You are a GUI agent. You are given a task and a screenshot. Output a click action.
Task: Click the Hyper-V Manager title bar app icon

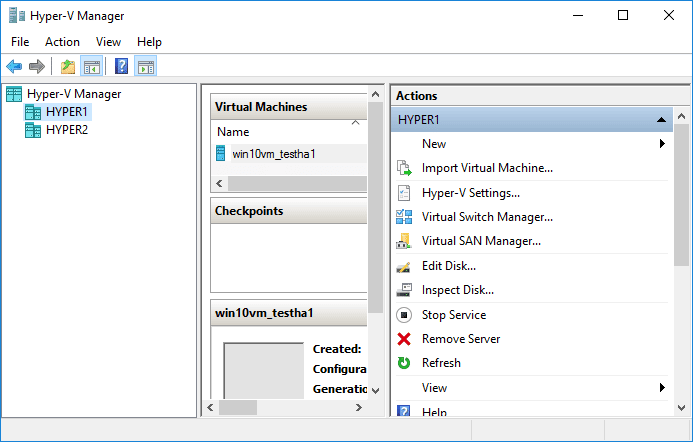tap(17, 15)
